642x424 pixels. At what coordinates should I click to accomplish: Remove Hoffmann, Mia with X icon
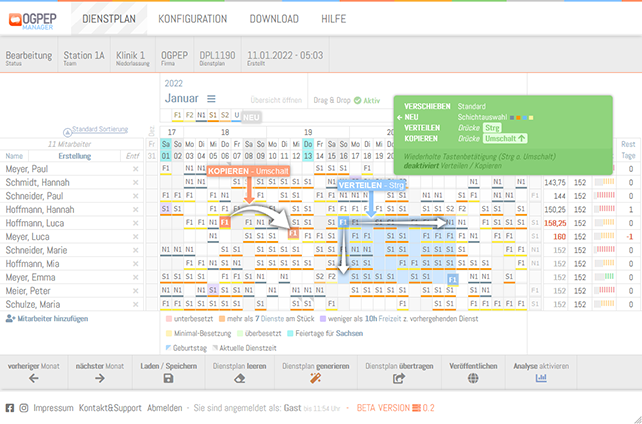point(136,264)
